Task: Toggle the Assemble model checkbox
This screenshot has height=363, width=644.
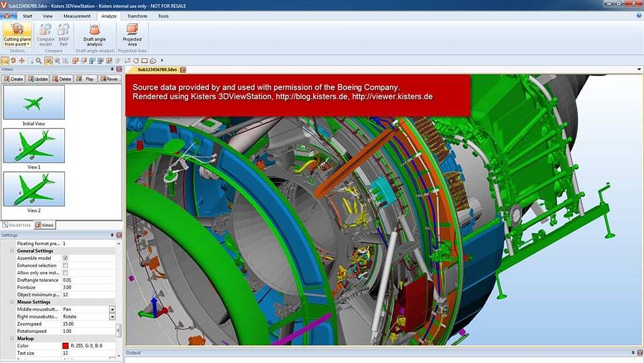Action: (x=65, y=258)
